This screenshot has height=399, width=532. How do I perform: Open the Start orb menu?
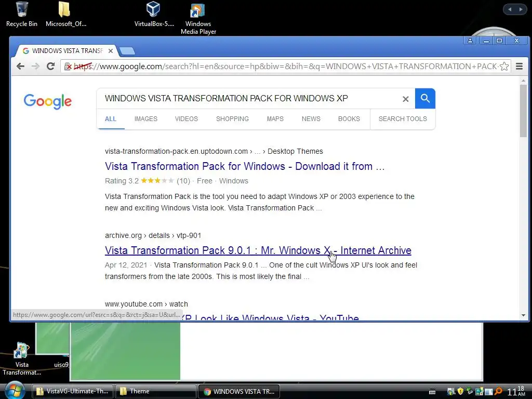[14, 390]
